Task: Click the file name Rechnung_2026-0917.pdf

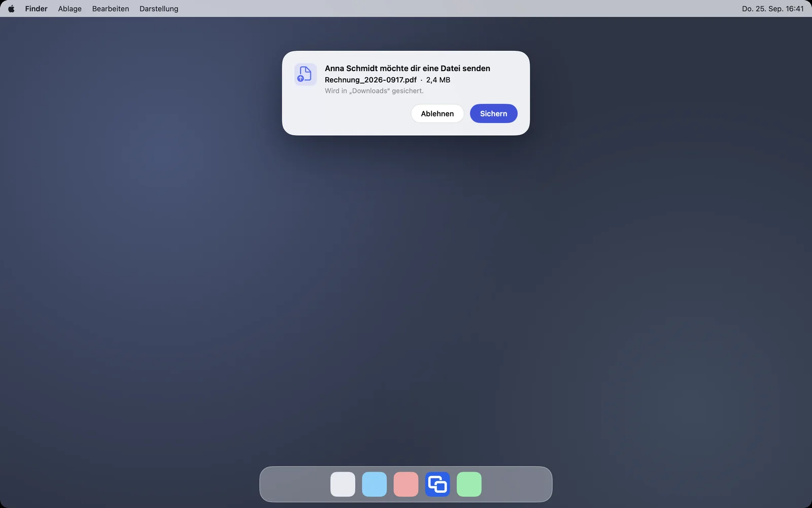Action: pos(370,80)
